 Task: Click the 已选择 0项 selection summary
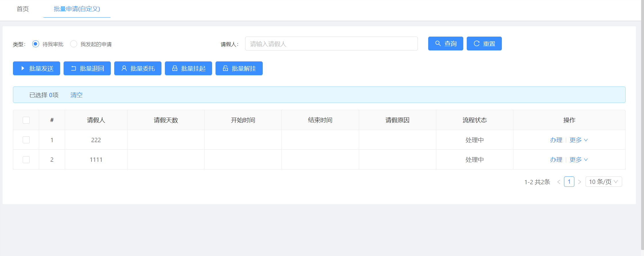tap(44, 95)
